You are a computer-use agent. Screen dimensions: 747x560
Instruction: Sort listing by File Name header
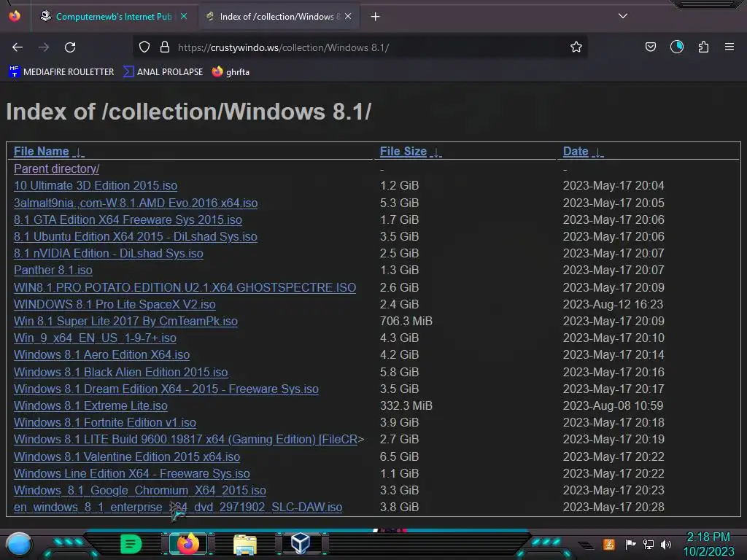tap(42, 152)
